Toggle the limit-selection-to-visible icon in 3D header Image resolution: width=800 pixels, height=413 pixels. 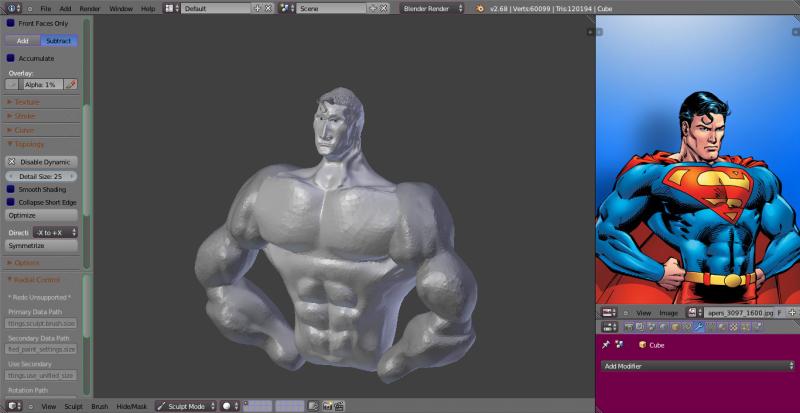(x=312, y=406)
